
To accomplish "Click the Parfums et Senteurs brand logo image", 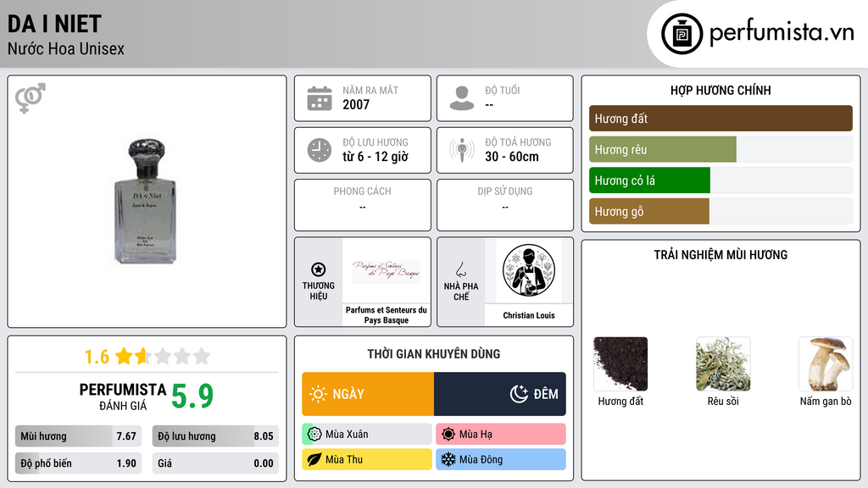I will pos(387,271).
